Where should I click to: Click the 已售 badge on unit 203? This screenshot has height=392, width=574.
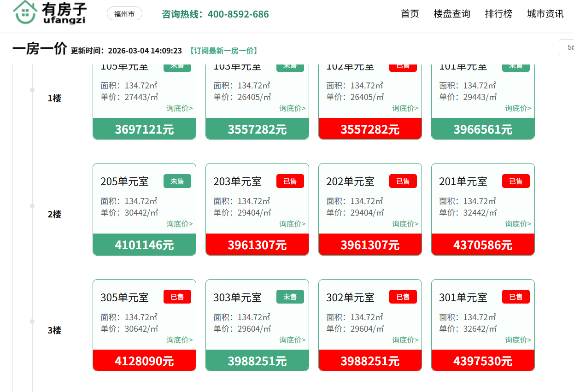[290, 181]
